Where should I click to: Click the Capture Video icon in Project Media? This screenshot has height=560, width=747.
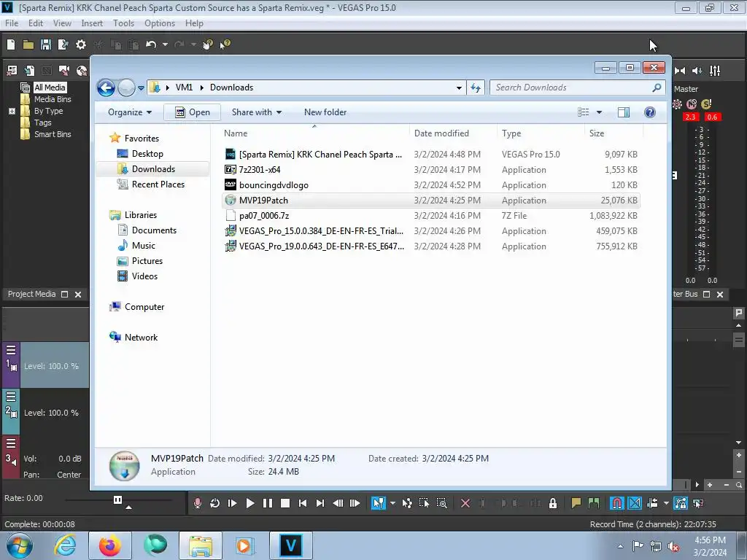64,71
